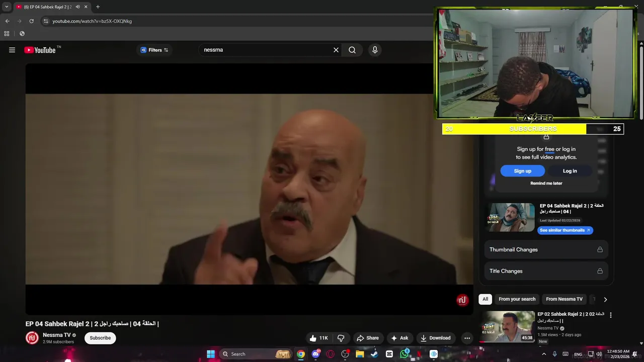The image size is (644, 362).
Task: Start voice search with the microphone icon
Action: (374, 50)
